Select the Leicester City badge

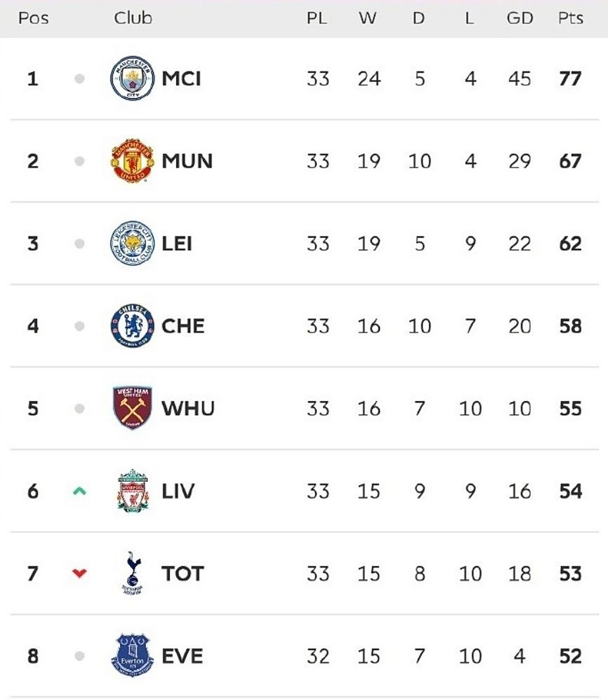[x=132, y=243]
